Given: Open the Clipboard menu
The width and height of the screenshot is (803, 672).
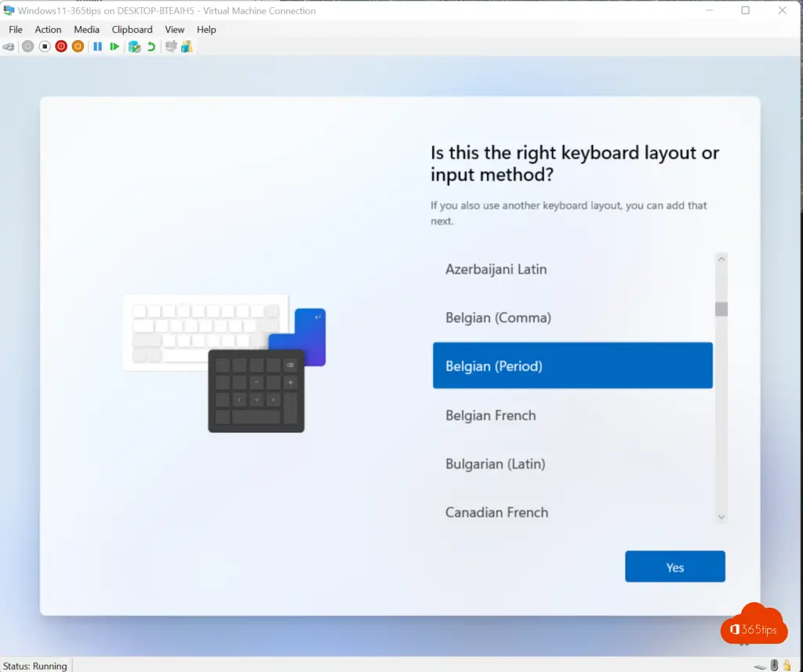Looking at the screenshot, I should click(132, 30).
